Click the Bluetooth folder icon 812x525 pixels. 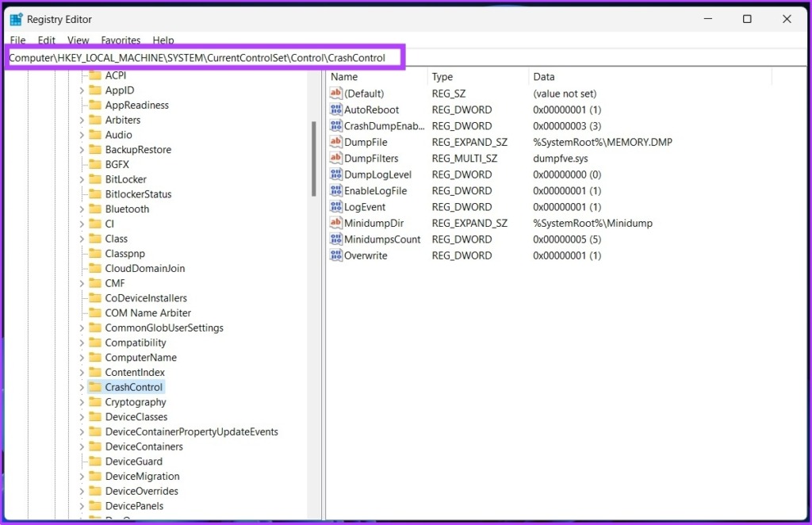95,209
